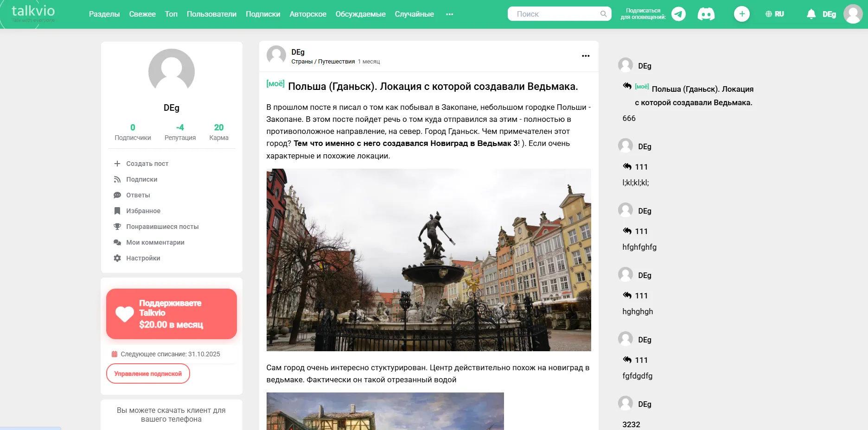Click the plus icon beside Создать пост
This screenshot has height=430, width=868.
coord(117,164)
